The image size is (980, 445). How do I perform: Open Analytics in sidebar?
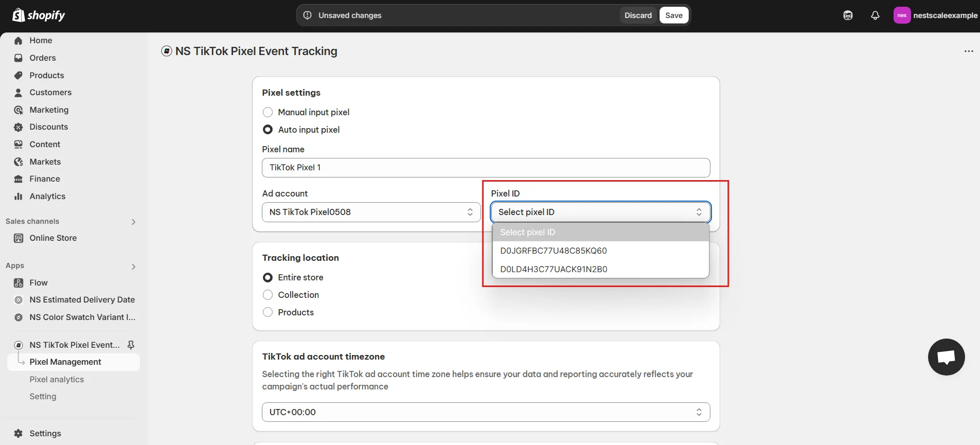pos(47,197)
